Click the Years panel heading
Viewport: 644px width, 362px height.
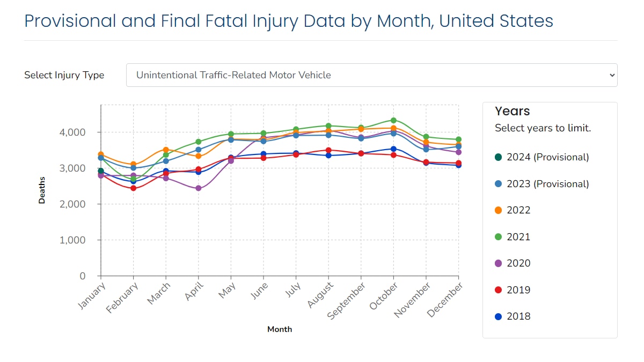(511, 111)
